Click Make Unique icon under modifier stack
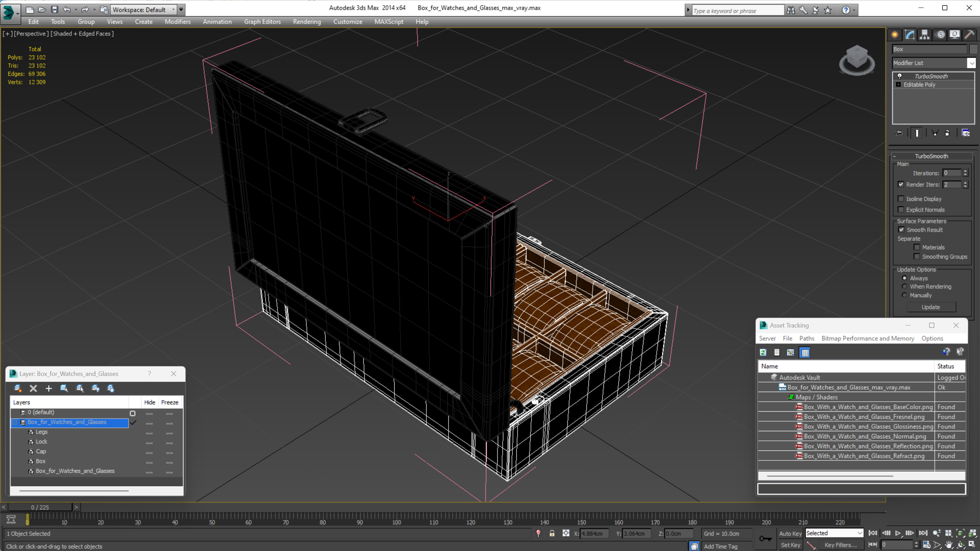Viewport: 980px width, 551px height. [x=935, y=133]
